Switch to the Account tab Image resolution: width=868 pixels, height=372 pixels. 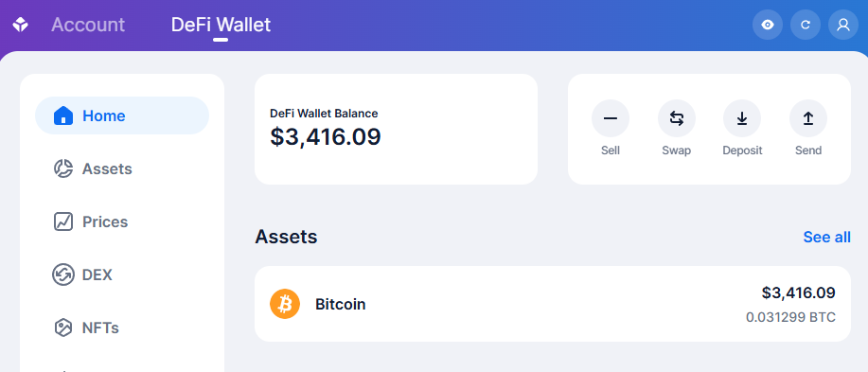[x=88, y=25]
